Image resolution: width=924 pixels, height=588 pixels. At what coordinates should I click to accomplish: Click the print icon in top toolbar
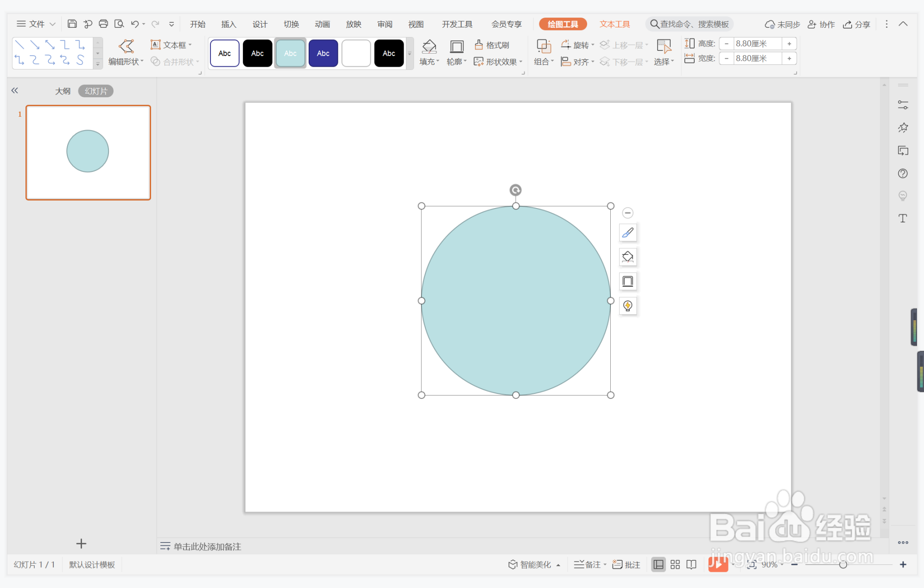pos(103,24)
